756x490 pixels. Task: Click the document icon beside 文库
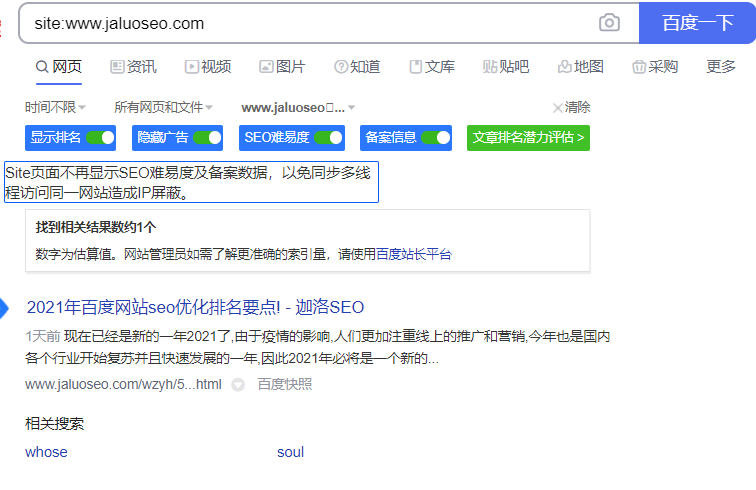(416, 67)
